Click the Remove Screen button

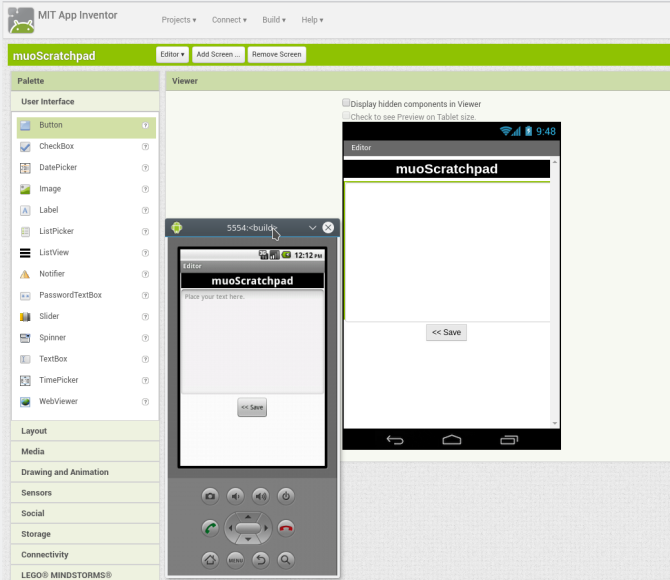[276, 55]
